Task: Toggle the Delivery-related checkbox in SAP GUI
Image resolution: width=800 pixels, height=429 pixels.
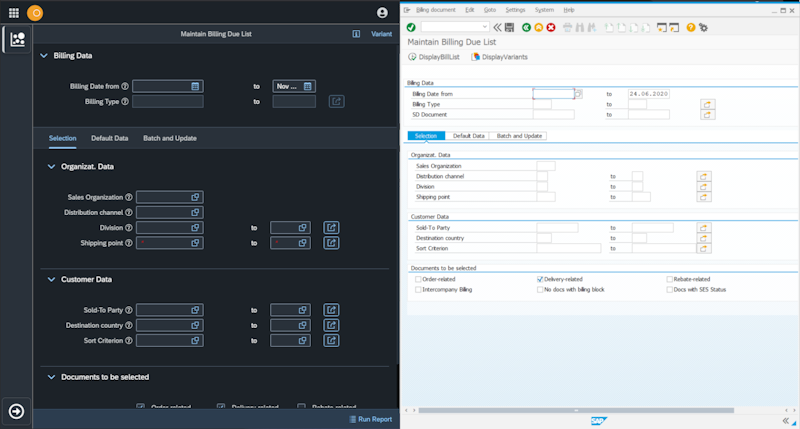Action: point(541,279)
